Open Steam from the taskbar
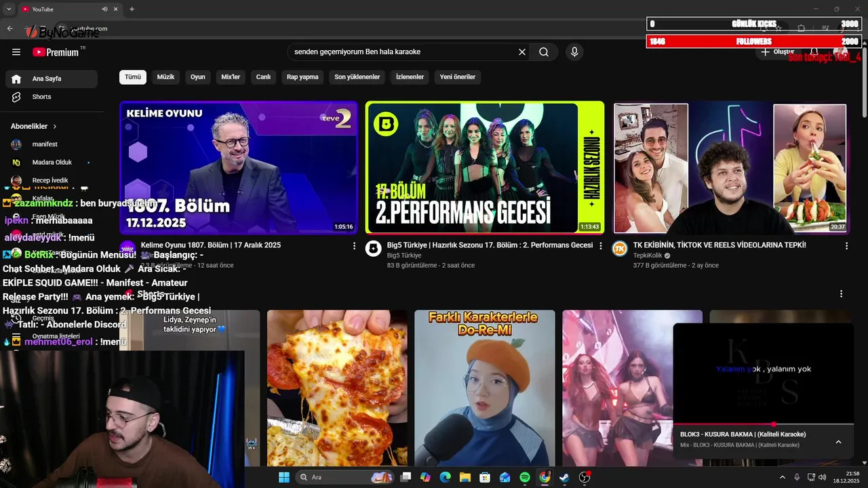The height and width of the screenshot is (488, 868). coord(564,477)
